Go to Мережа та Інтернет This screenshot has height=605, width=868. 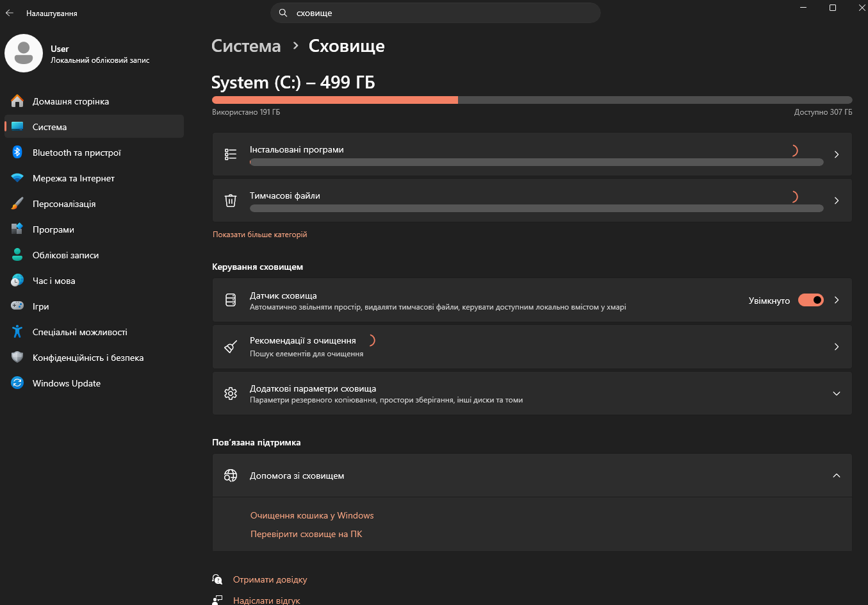coord(94,178)
